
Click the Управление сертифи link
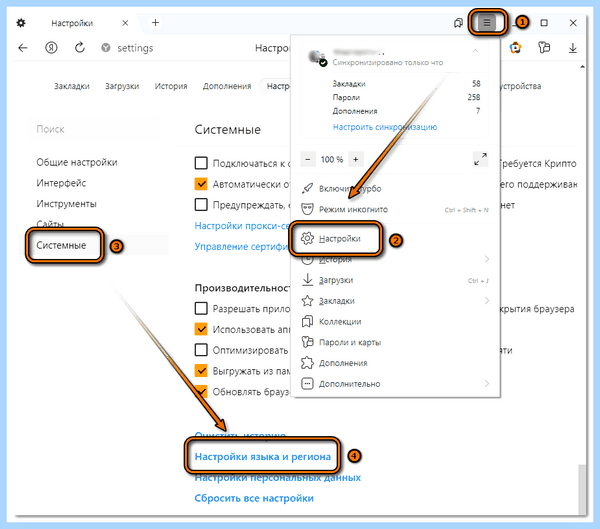point(242,247)
